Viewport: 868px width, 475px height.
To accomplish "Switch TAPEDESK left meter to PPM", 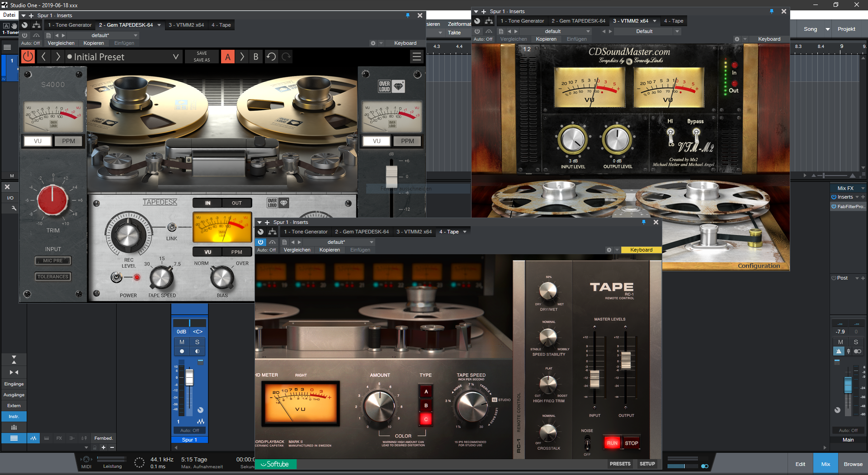I will [x=69, y=141].
